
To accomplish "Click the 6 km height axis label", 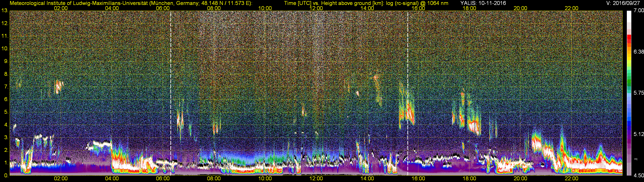I will (6, 100).
